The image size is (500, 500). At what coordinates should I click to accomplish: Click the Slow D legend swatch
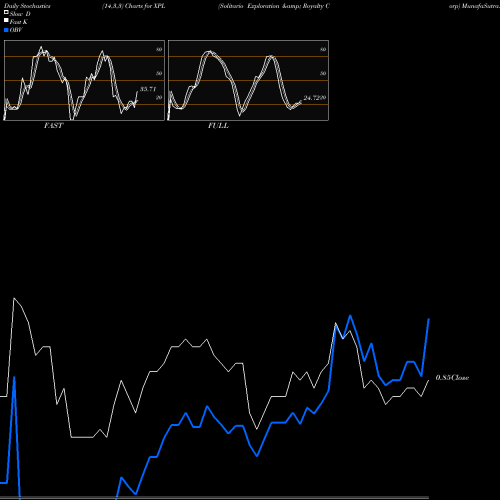click(6, 12)
